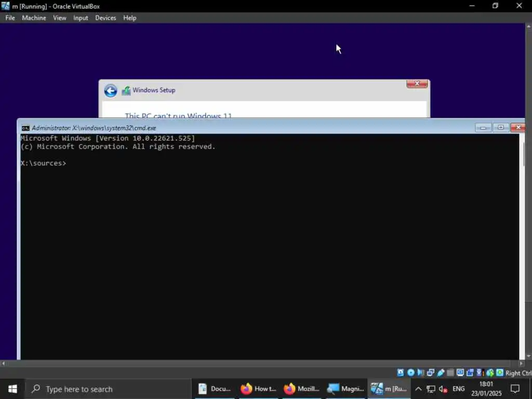
Task: Switch to the Magnifier taskbar app
Action: coord(345,389)
